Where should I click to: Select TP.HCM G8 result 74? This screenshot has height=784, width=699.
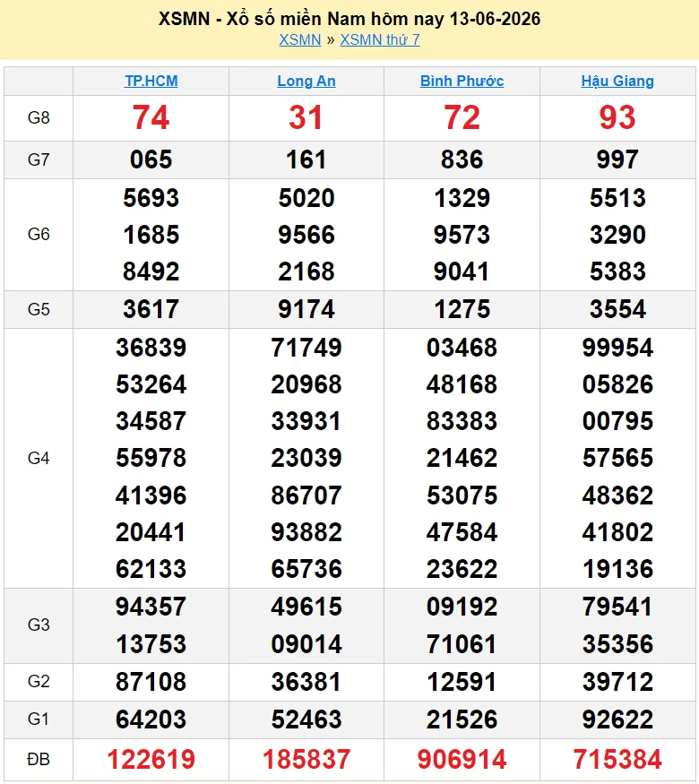click(151, 118)
